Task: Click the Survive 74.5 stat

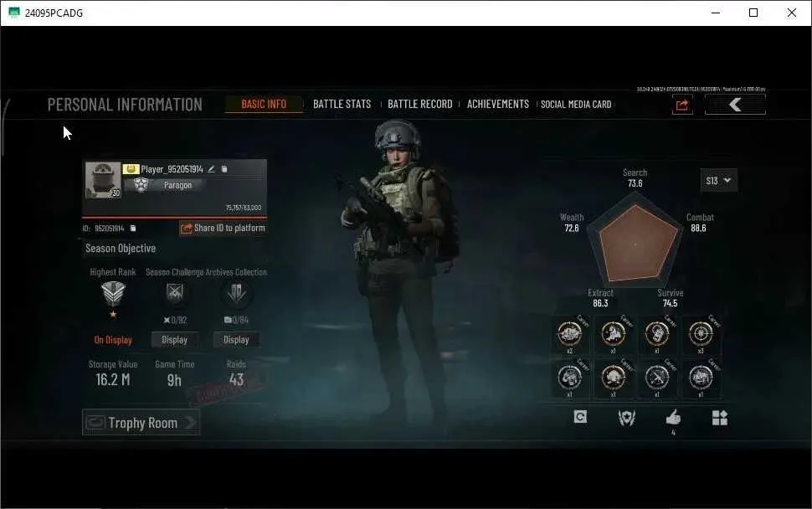Action: click(x=670, y=298)
